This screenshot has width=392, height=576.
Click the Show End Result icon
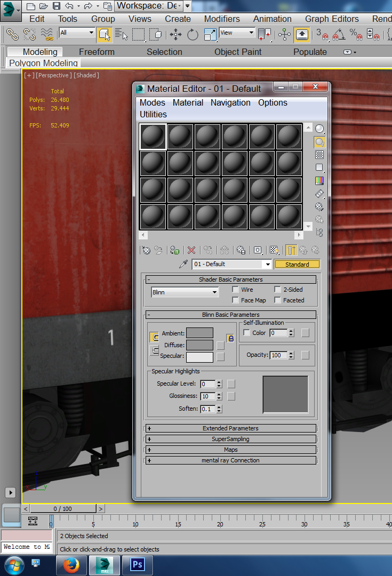point(291,251)
